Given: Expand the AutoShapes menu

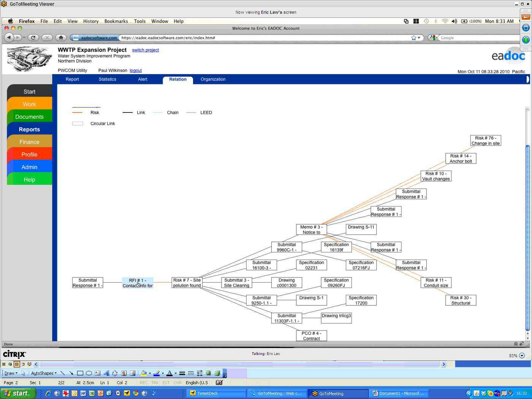Looking at the screenshot, I should [44, 373].
